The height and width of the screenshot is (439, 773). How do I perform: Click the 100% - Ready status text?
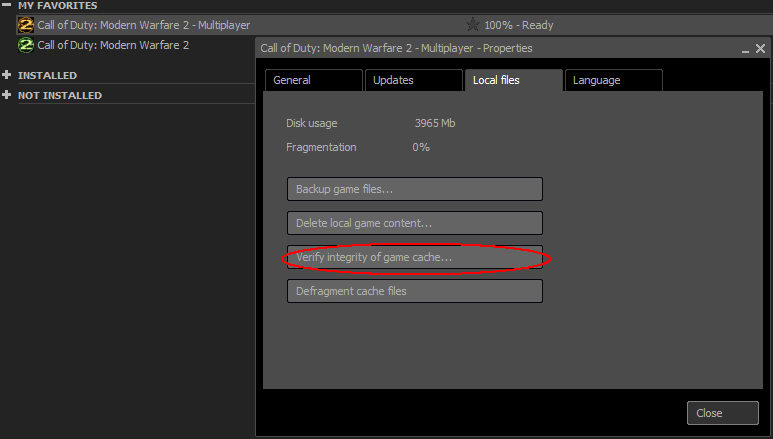(x=519, y=25)
